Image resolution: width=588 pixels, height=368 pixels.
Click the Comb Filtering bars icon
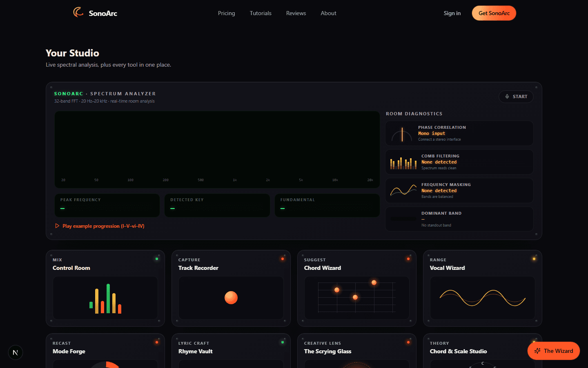tap(403, 163)
